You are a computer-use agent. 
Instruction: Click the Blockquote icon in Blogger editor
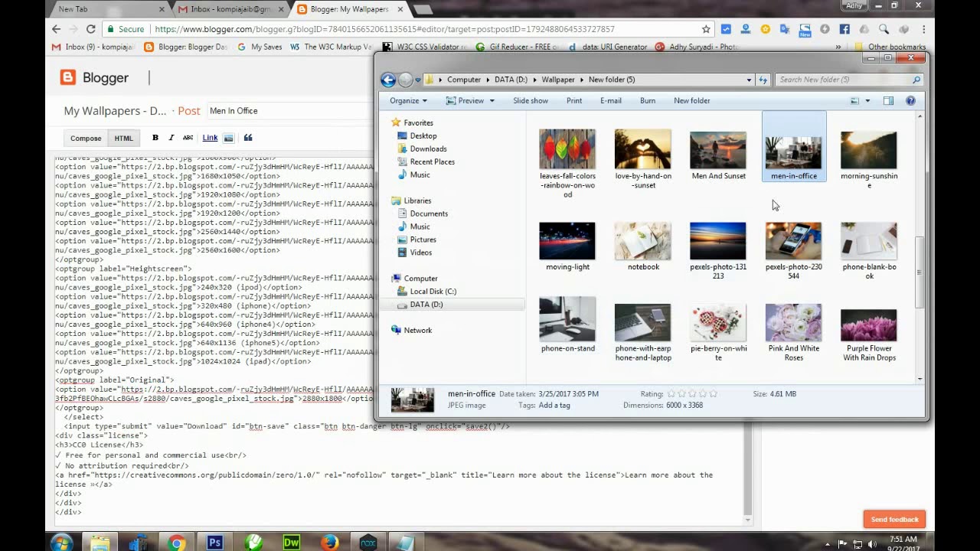click(248, 138)
